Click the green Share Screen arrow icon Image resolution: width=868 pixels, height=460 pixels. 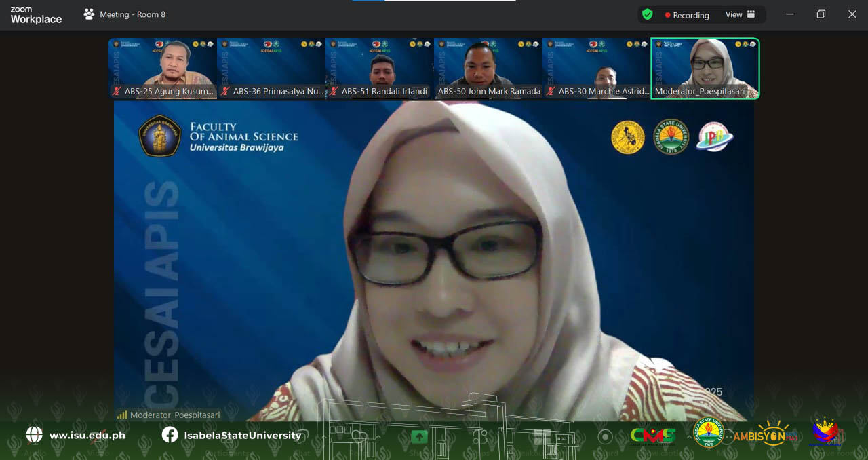pyautogui.click(x=419, y=437)
